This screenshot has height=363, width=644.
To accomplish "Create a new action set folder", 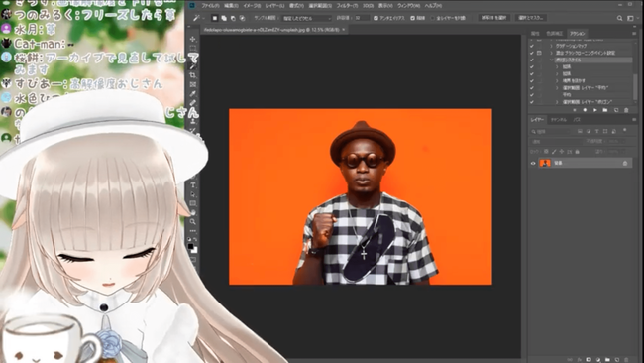I will 605,110.
